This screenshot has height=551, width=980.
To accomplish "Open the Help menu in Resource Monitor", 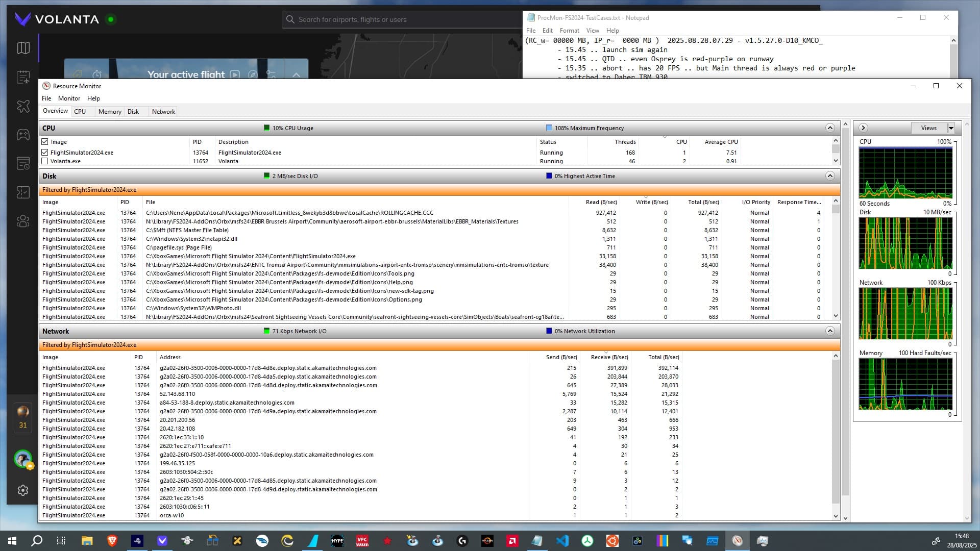I will pos(93,98).
